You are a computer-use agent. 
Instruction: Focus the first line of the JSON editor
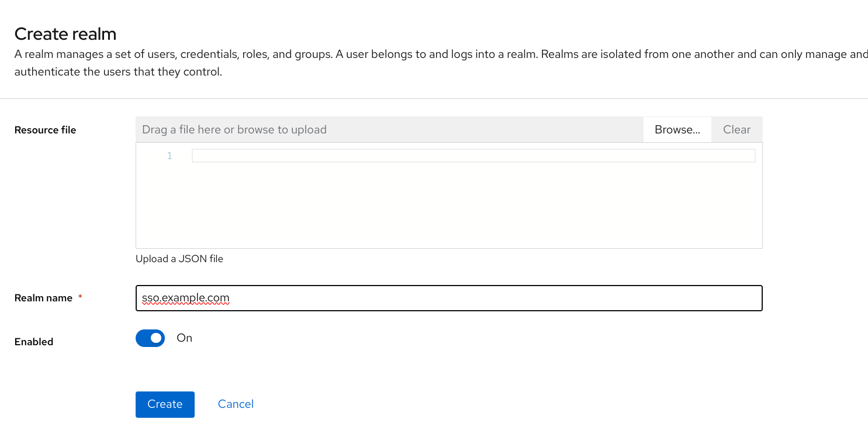[473, 156]
